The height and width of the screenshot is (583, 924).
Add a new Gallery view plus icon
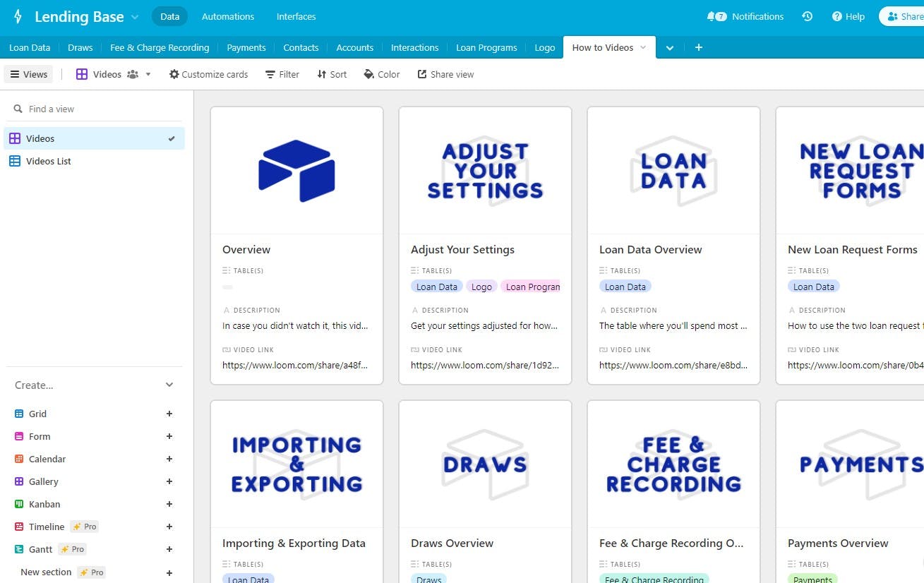(x=169, y=481)
